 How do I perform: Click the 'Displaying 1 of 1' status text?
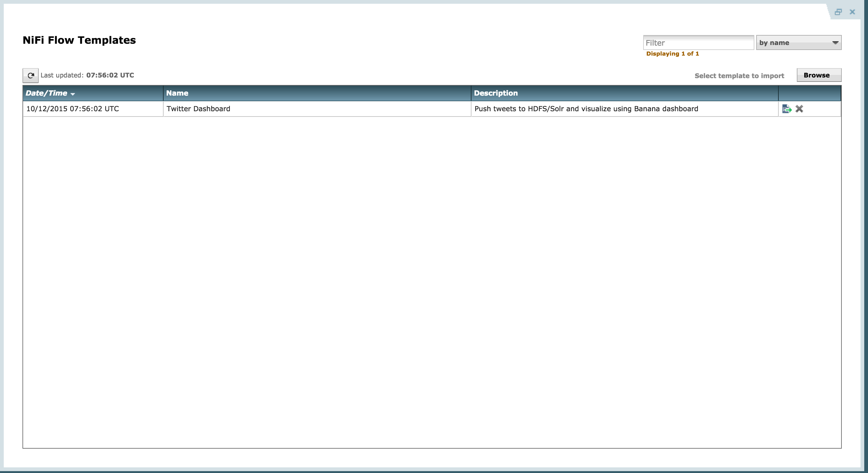[672, 54]
